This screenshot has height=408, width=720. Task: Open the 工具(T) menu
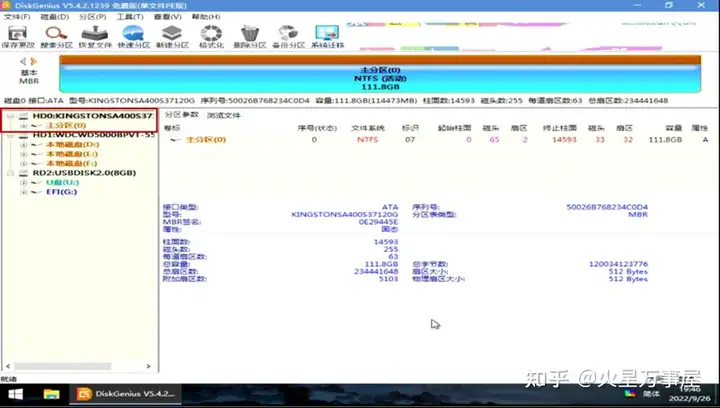(130, 17)
